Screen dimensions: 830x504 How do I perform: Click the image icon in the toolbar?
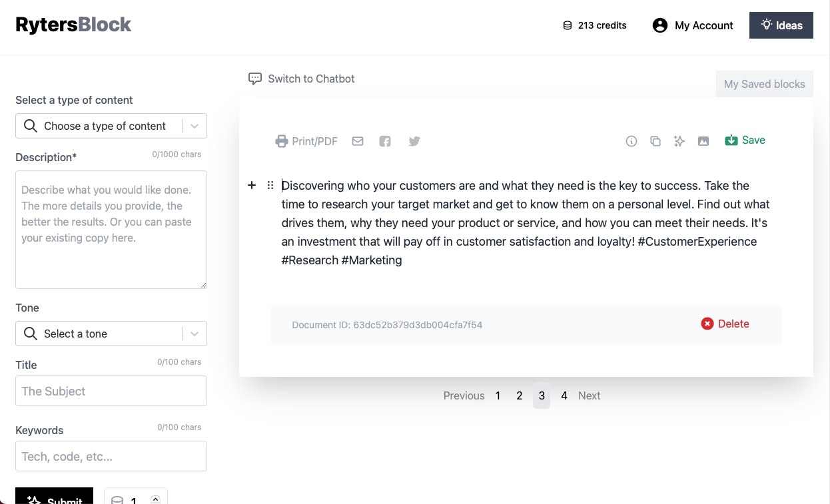703,141
